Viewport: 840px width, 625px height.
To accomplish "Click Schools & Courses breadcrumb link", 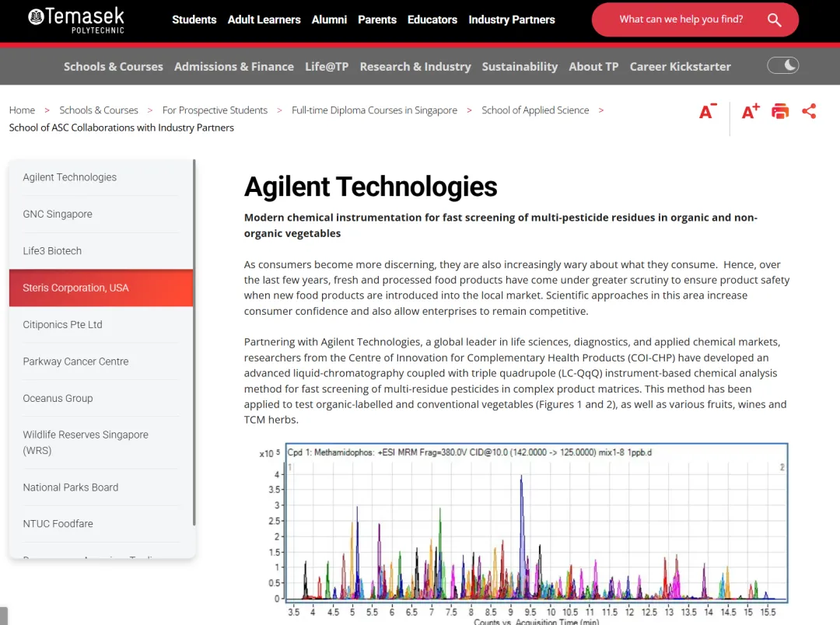I will tap(99, 110).
